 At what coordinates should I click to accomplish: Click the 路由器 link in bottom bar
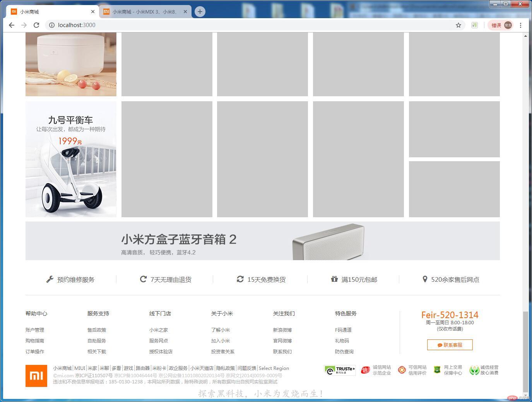(143, 368)
